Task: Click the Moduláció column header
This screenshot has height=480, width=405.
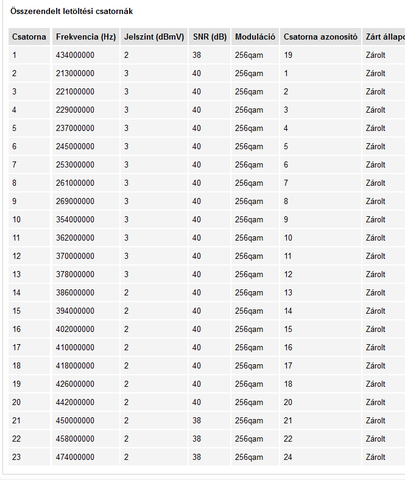Action: click(255, 37)
